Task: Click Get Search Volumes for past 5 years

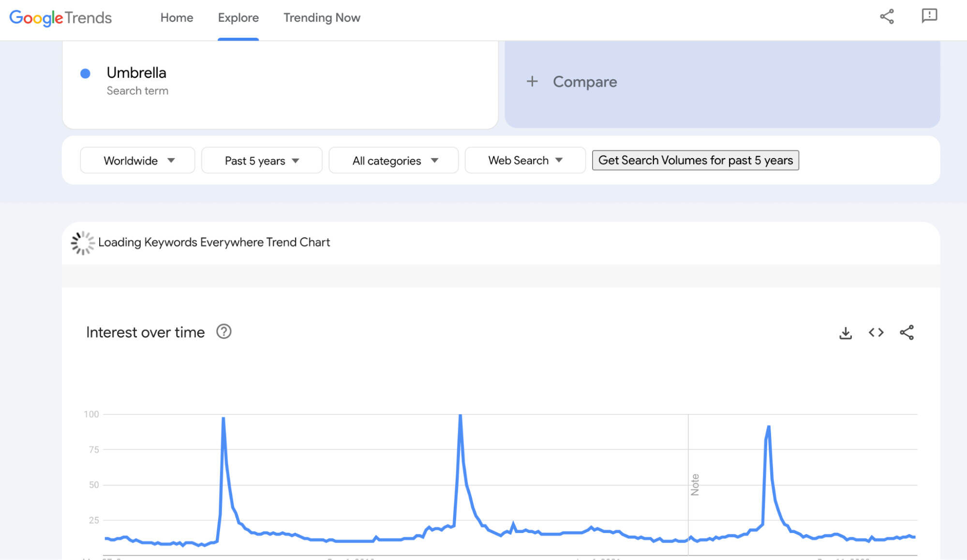Action: (695, 160)
